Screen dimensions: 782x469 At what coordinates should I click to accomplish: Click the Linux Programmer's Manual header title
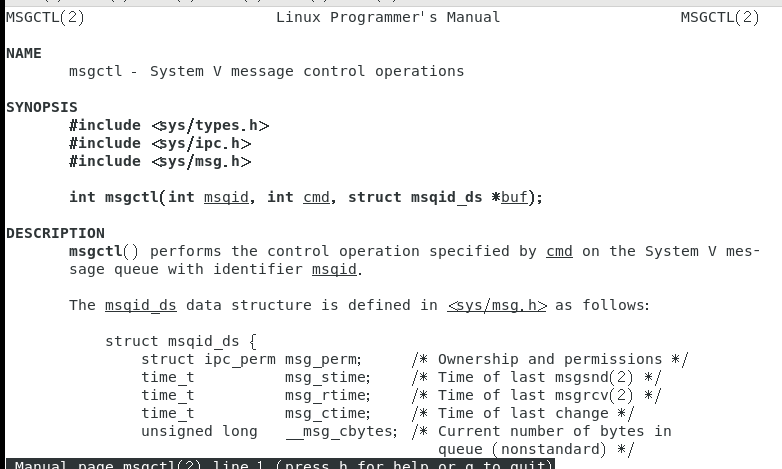click(388, 17)
